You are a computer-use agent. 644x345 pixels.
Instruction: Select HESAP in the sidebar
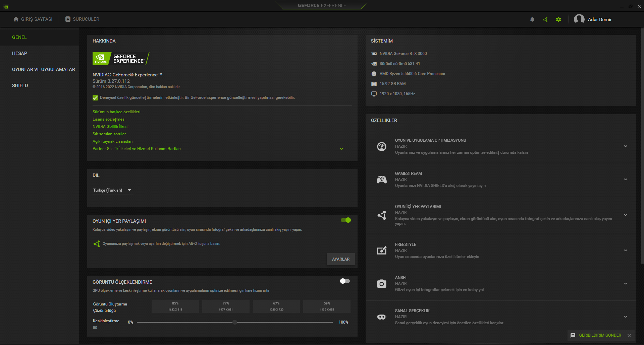(x=40, y=53)
